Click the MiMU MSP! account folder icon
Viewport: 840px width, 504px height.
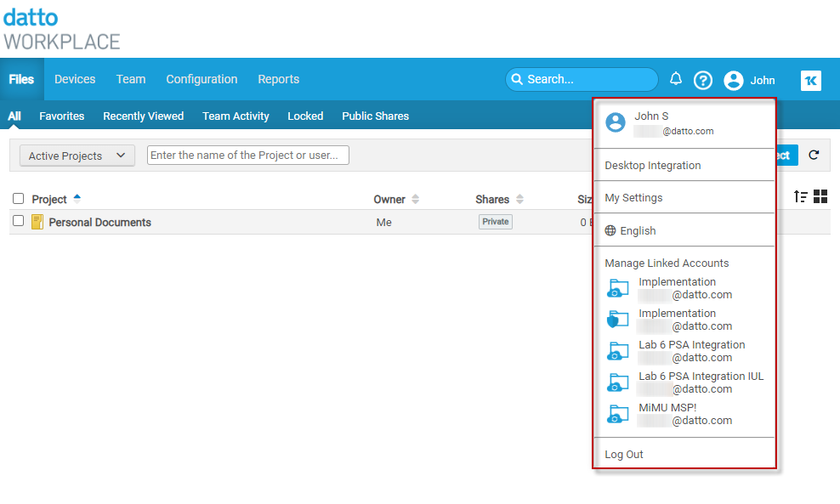[617, 414]
